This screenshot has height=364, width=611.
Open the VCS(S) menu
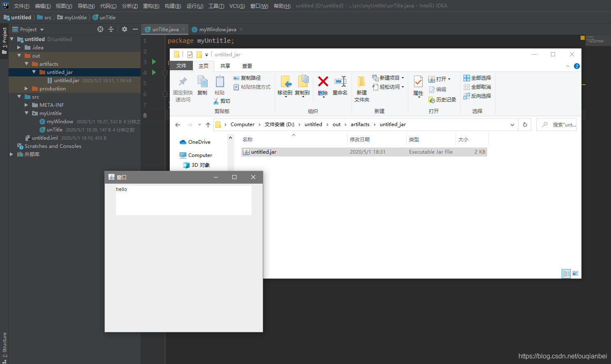(237, 6)
